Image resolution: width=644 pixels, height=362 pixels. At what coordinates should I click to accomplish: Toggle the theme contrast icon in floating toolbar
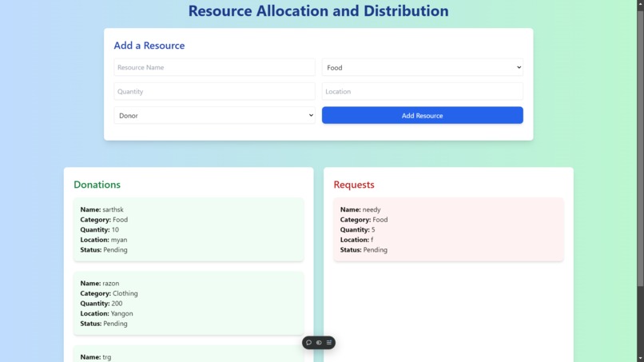click(x=319, y=342)
